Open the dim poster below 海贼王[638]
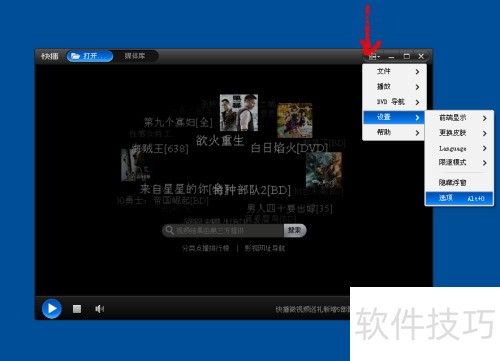The height and width of the screenshot is (361, 500). [136, 165]
